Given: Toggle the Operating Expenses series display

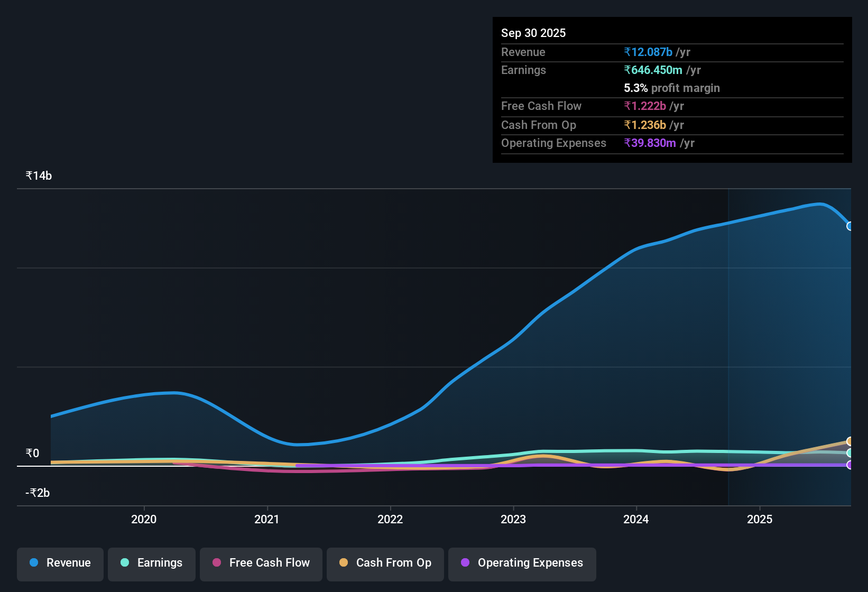Looking at the screenshot, I should (x=522, y=563).
